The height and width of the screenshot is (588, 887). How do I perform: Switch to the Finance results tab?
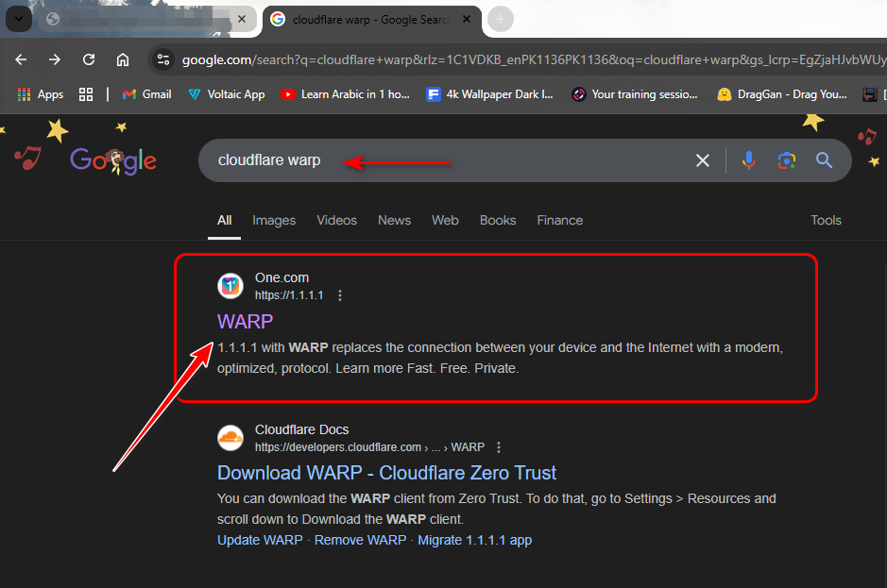click(x=560, y=221)
